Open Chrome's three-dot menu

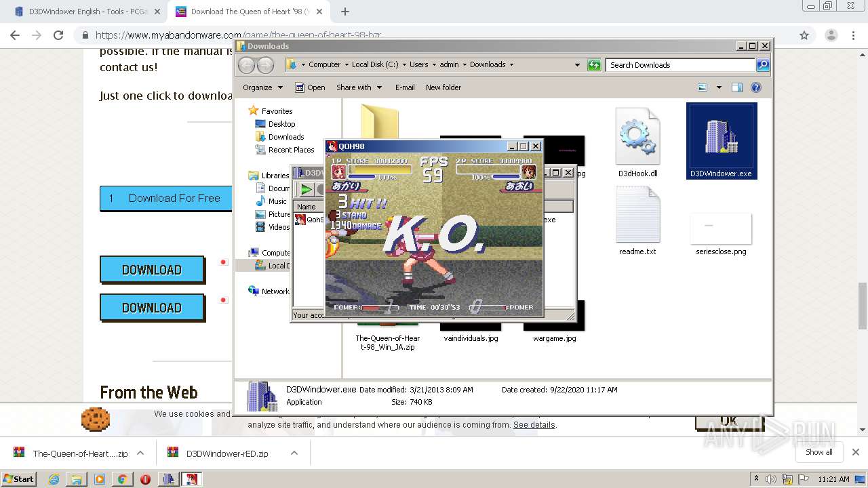pos(853,35)
